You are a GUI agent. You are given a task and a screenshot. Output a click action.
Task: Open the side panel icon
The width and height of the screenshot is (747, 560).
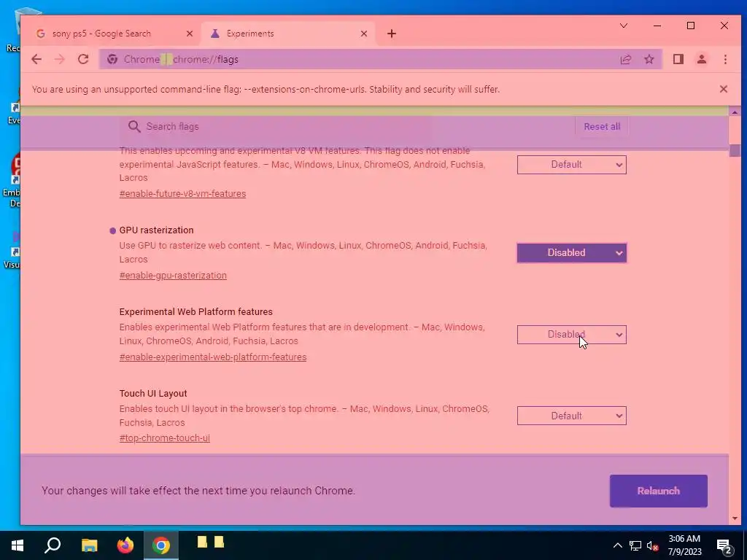[x=678, y=59]
